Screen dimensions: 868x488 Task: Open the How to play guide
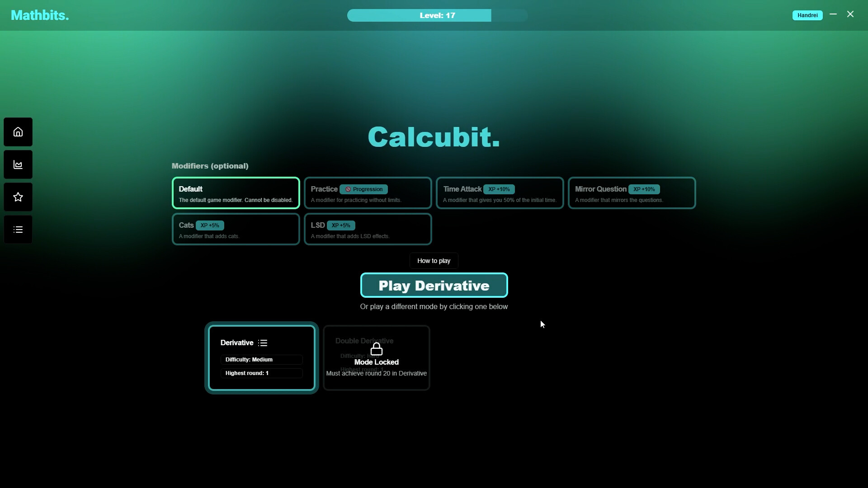434,261
